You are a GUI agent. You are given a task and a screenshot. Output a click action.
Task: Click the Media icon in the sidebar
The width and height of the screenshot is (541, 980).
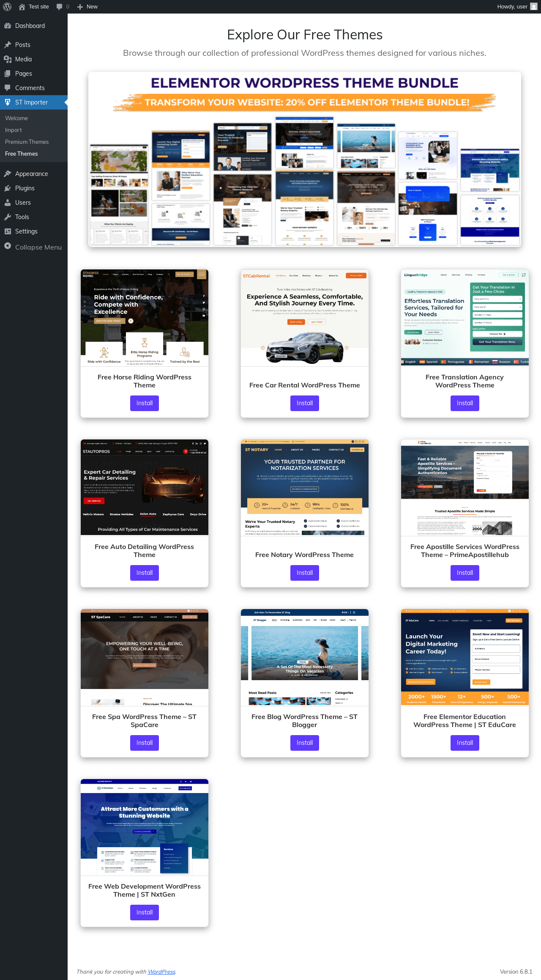point(8,59)
